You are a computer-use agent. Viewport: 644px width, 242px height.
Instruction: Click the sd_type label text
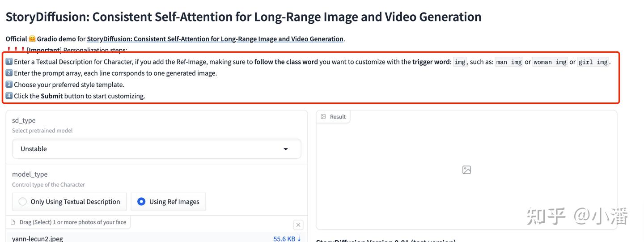pos(24,120)
